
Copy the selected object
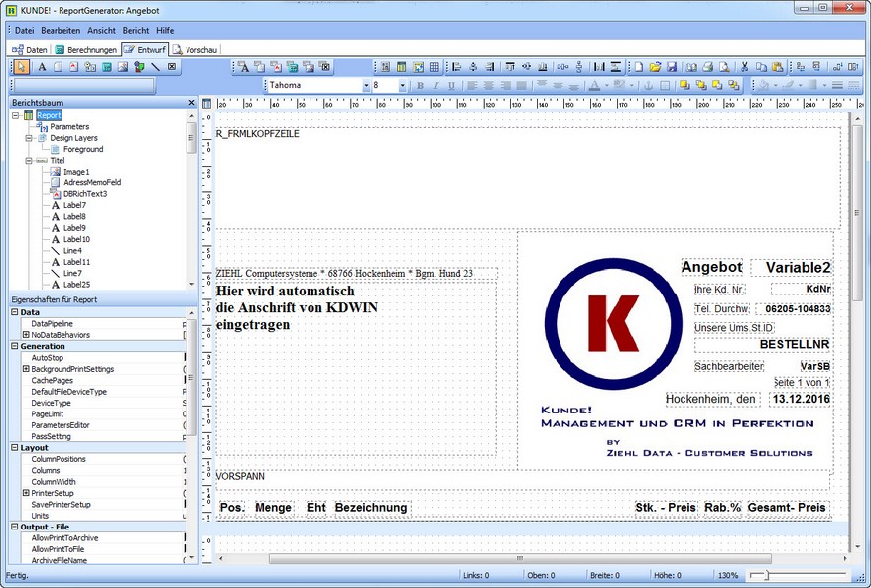click(x=761, y=67)
